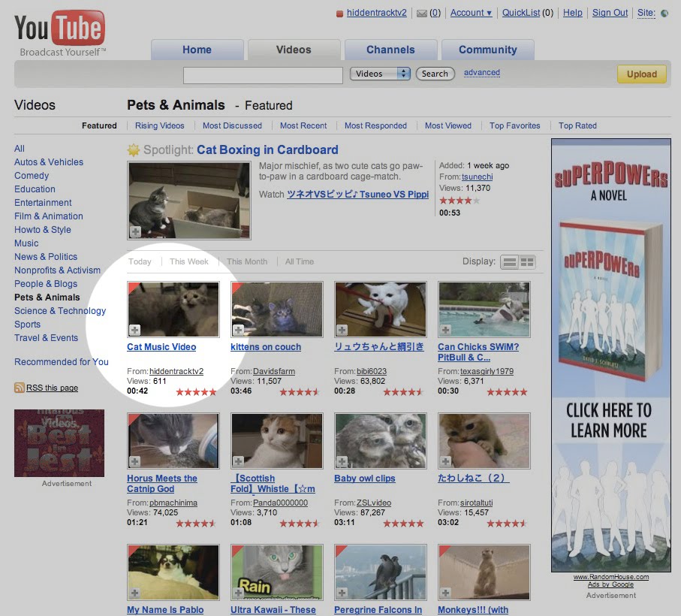Screen dimensions: 681x616
Task: Add Cat Boxing spotlight video to QuickList
Action: click(x=135, y=231)
